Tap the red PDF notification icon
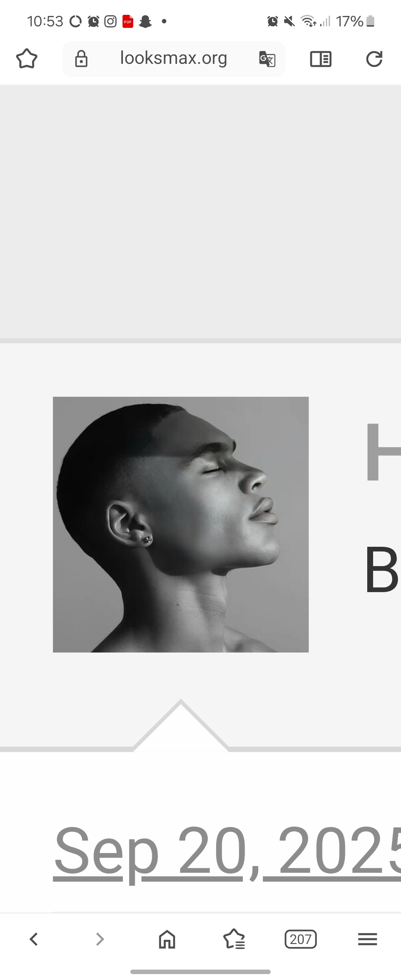Screen dimensions: 401x980 click(x=128, y=21)
